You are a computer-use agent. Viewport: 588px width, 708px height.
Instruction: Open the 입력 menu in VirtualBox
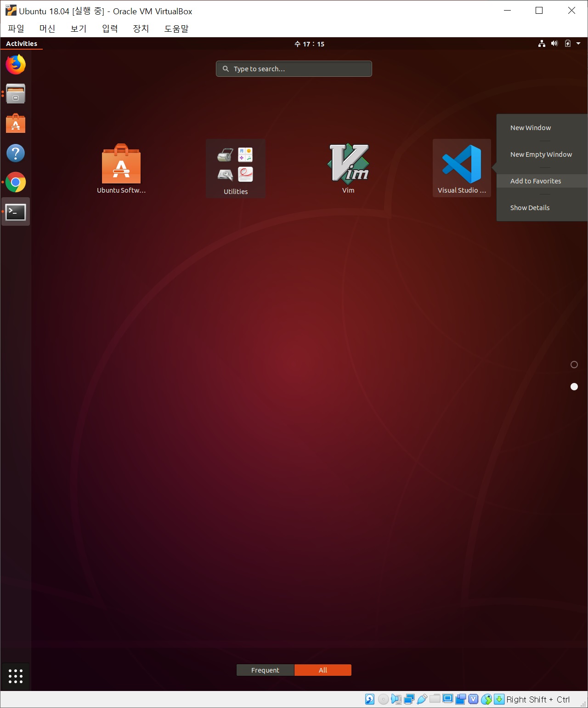click(110, 29)
